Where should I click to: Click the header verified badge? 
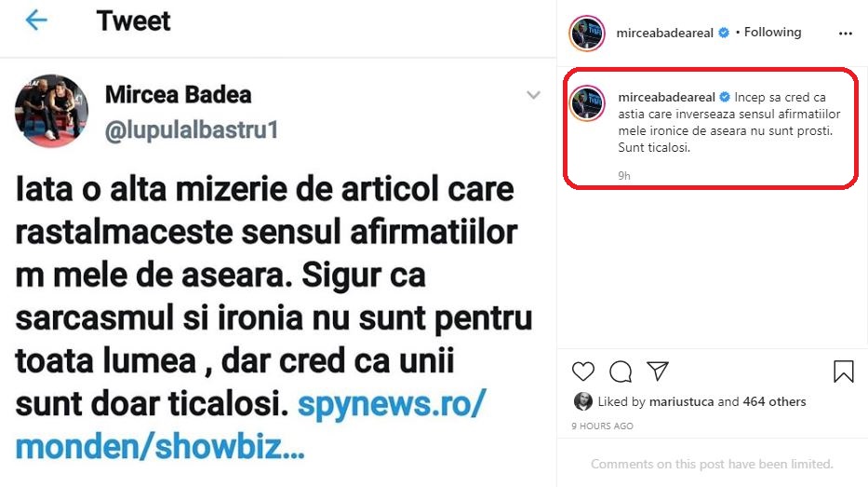[724, 33]
